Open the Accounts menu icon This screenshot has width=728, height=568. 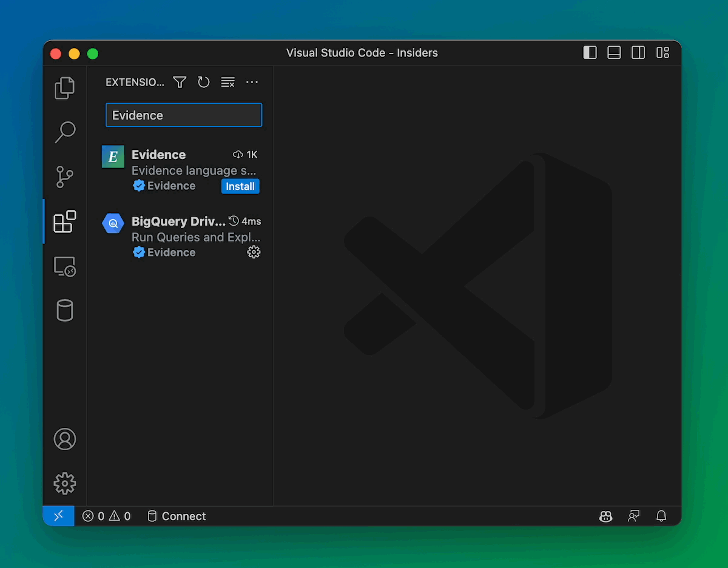coord(65,439)
